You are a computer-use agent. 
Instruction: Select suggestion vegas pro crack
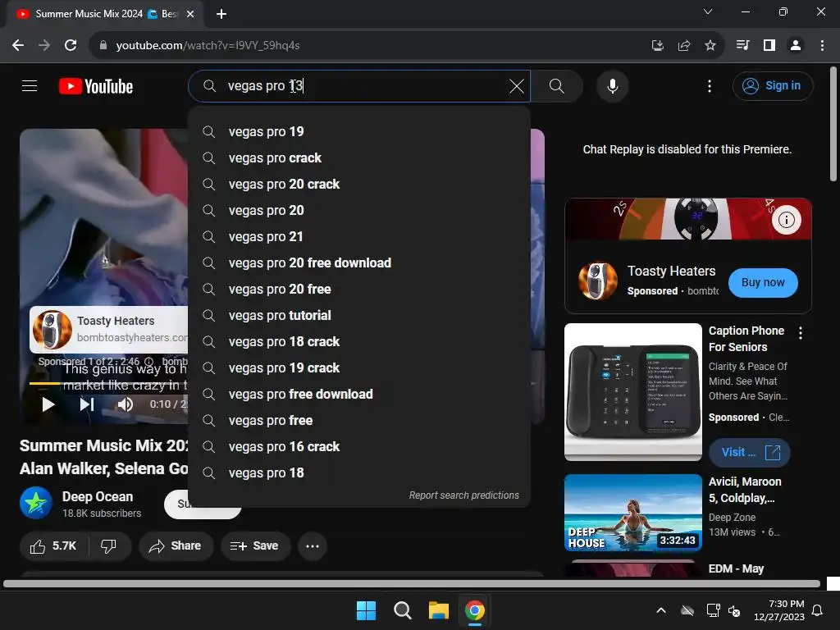pos(359,158)
